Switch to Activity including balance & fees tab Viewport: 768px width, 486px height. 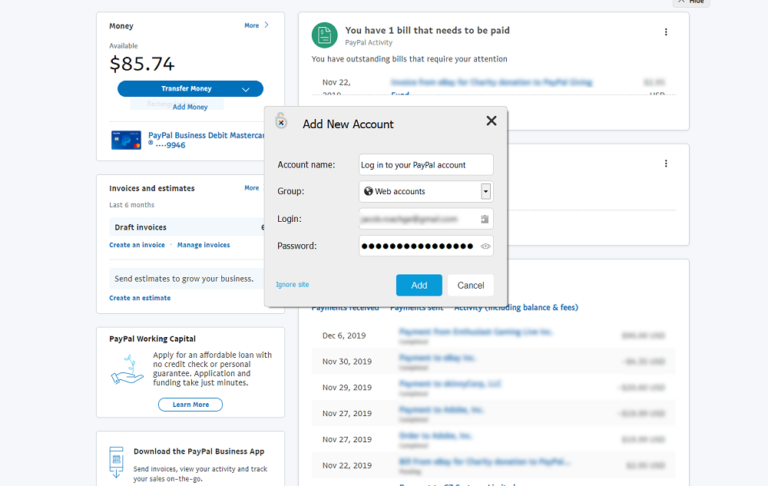click(x=516, y=308)
